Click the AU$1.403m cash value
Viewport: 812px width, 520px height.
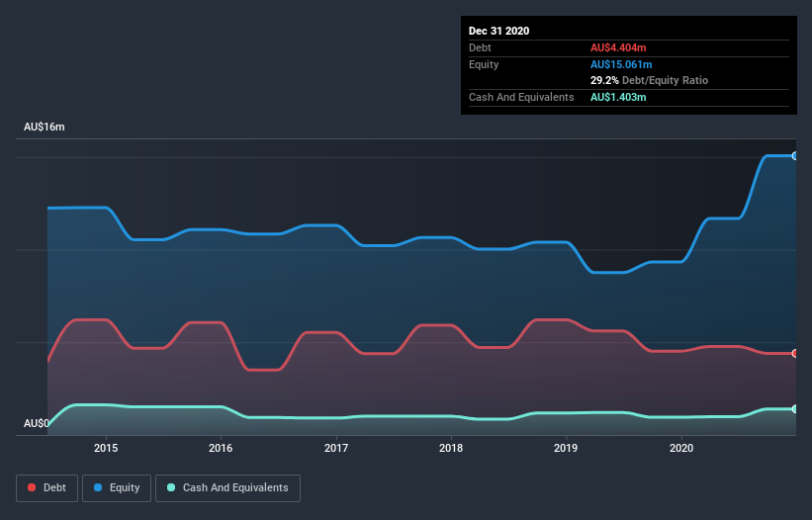tap(618, 97)
